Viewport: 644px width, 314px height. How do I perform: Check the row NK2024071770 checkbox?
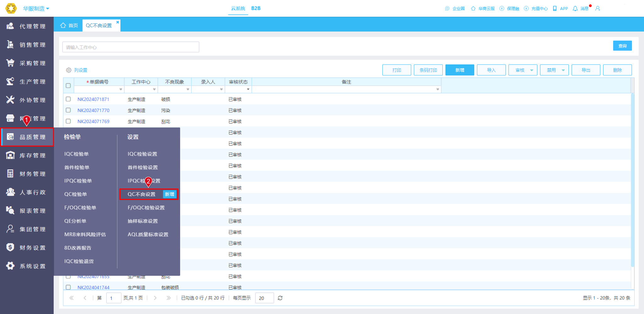68,110
